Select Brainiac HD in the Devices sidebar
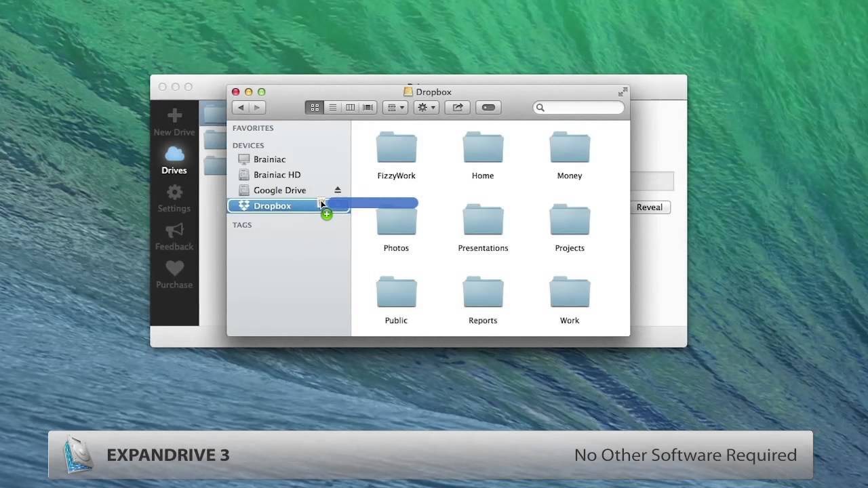The image size is (868, 488). (277, 175)
